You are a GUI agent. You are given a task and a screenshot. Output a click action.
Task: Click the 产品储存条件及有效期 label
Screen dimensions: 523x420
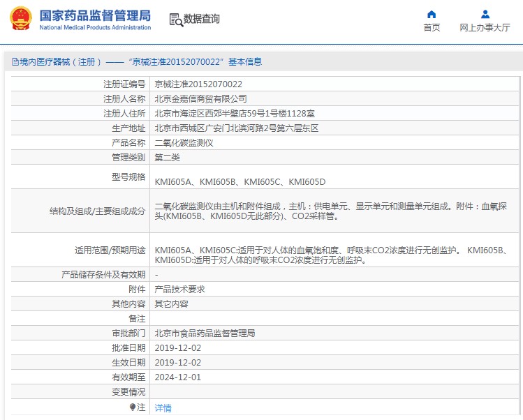click(x=103, y=275)
